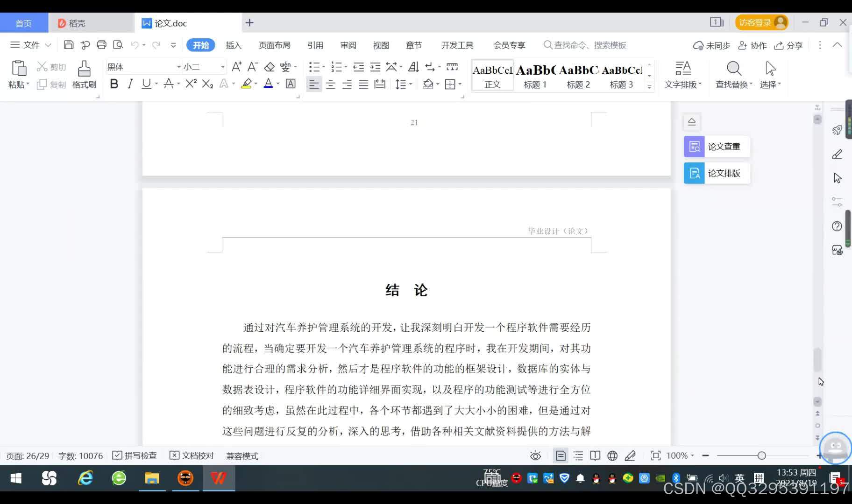Click the rocket icon in right sidebar

[x=837, y=130]
